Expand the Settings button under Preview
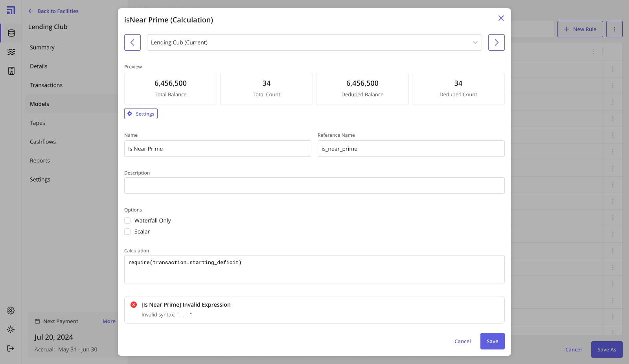 141,114
